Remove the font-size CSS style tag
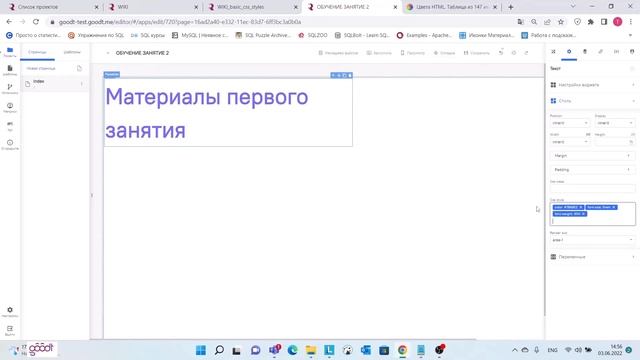Image resolution: width=640 pixels, height=360 pixels. 613,207
